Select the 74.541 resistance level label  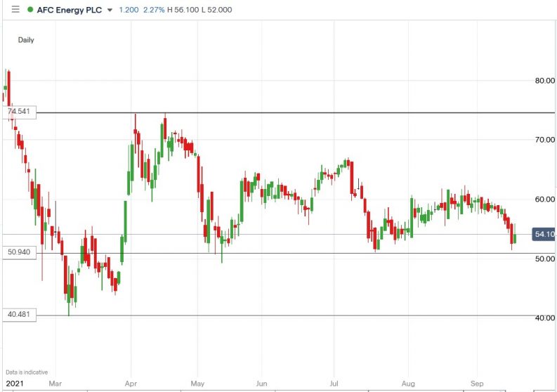[x=20, y=112]
